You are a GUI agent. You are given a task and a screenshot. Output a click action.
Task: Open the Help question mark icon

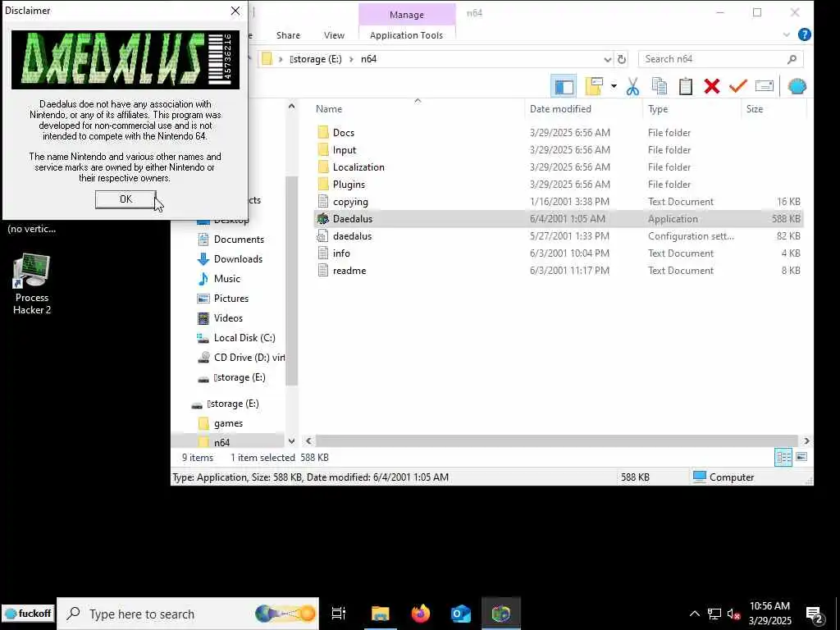pyautogui.click(x=804, y=34)
